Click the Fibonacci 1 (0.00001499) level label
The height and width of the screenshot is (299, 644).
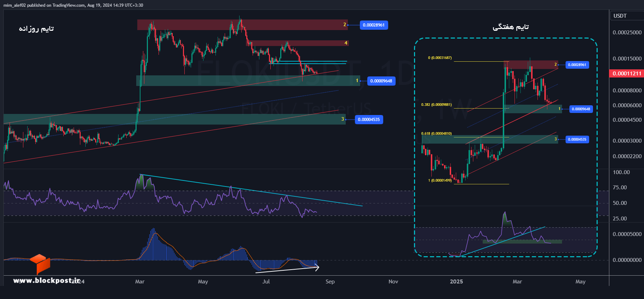point(440,180)
